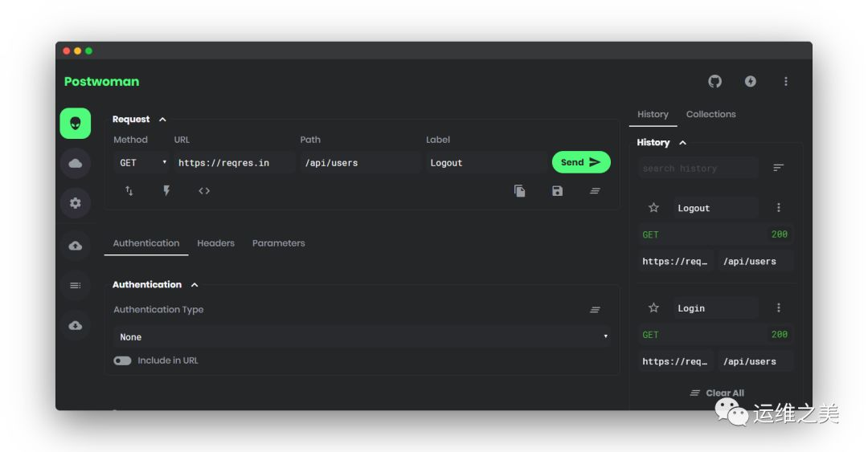868x452 pixels.
Task: Open the GET method dropdown
Action: point(141,163)
